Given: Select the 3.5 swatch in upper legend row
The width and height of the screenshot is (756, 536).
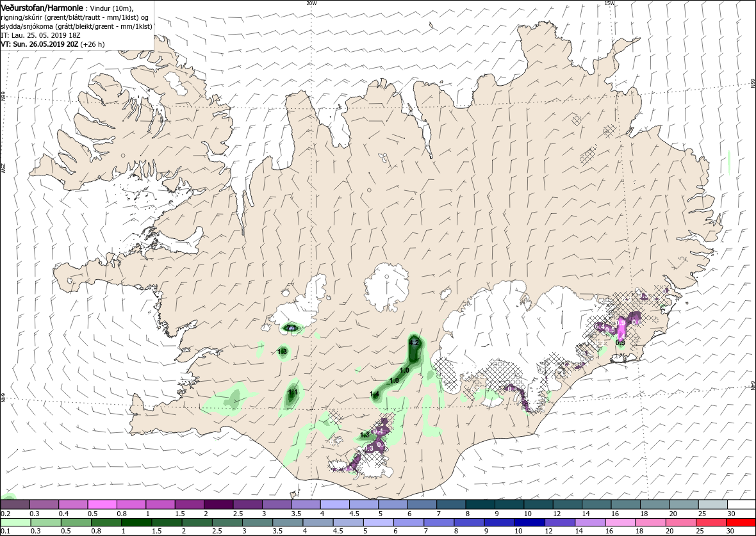Looking at the screenshot, I should (305, 505).
